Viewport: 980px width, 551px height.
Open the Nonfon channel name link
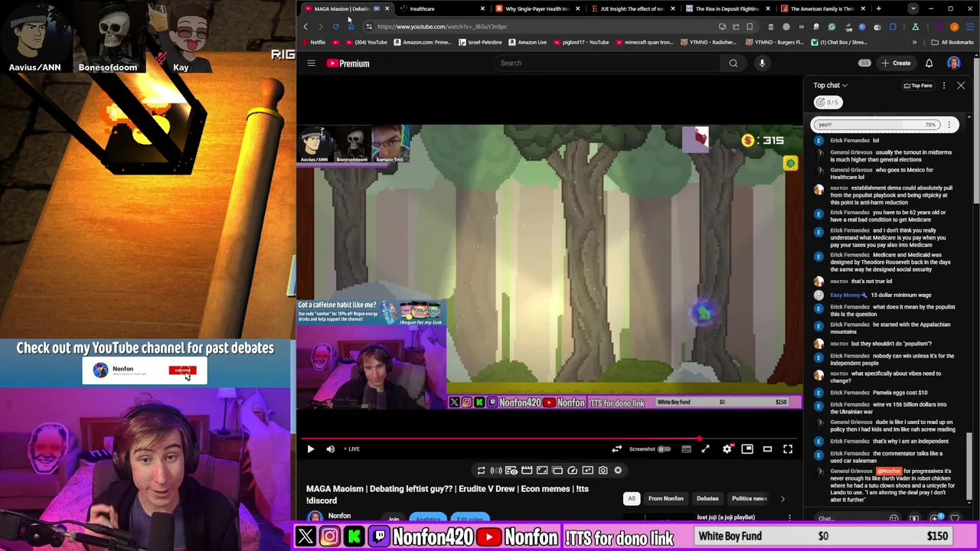(339, 516)
